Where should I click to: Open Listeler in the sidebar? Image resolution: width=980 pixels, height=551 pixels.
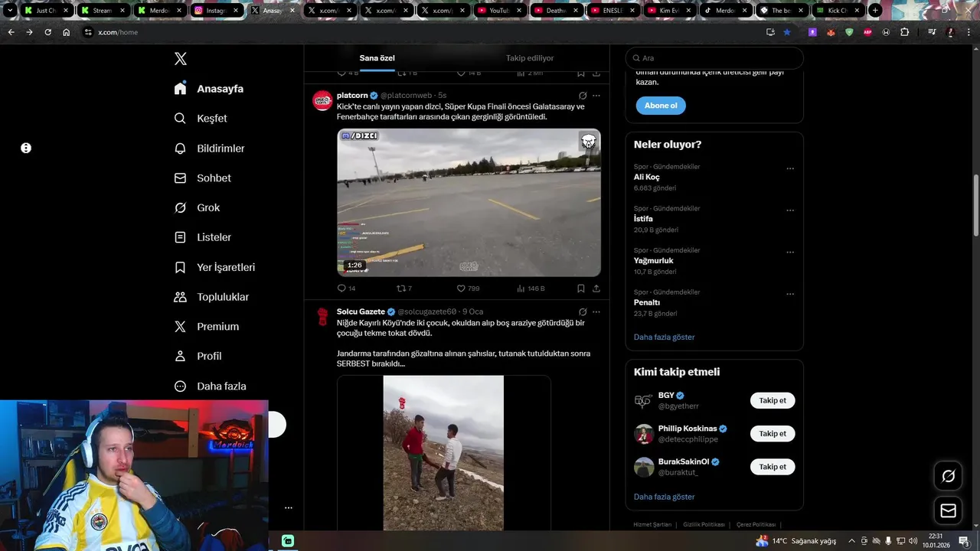point(203,237)
